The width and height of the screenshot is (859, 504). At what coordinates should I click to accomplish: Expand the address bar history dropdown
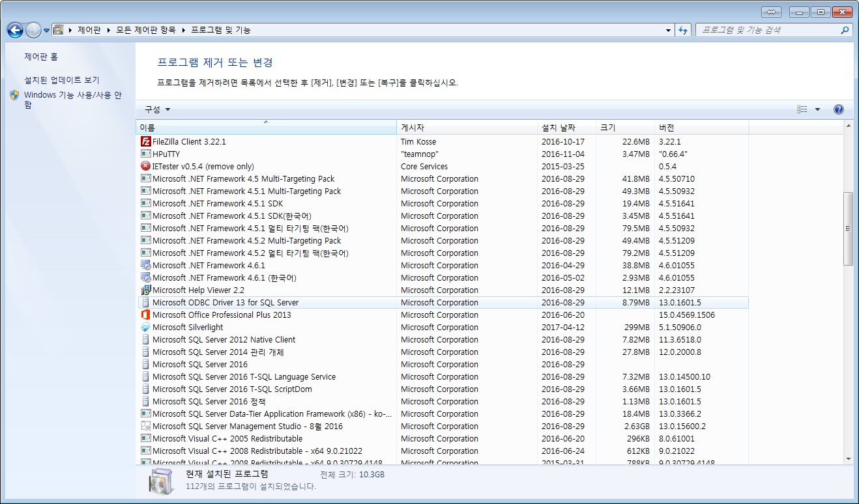(669, 30)
